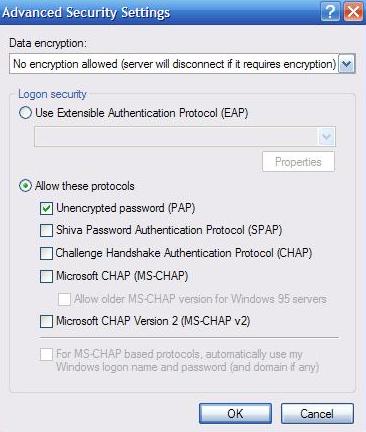Expand the EAP type dropdown arrow
Image resolution: width=366 pixels, height=432 pixels.
click(326, 136)
